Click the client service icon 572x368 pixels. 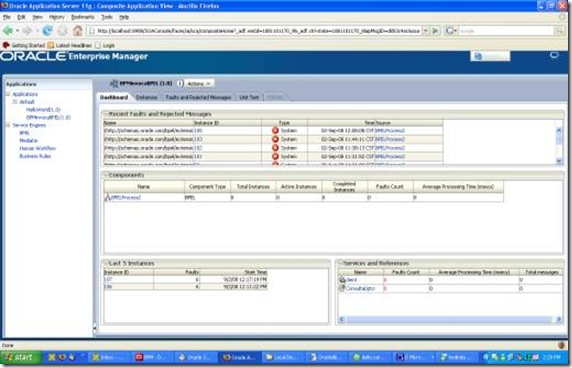[x=342, y=280]
